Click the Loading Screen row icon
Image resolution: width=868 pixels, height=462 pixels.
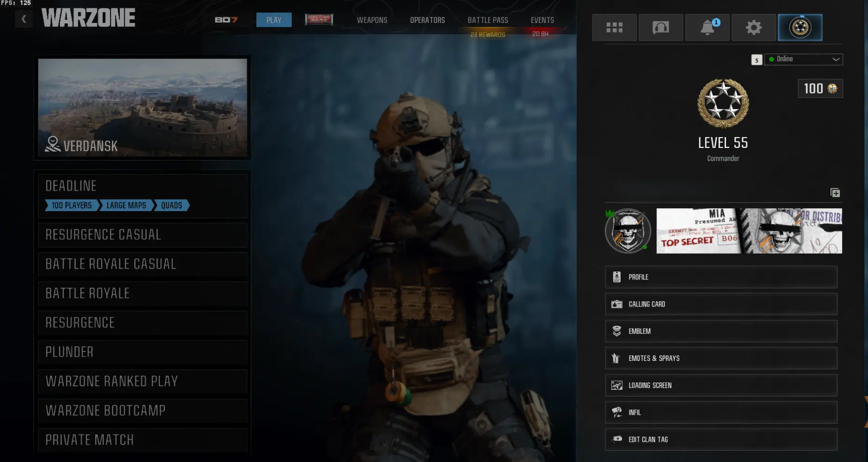point(617,385)
